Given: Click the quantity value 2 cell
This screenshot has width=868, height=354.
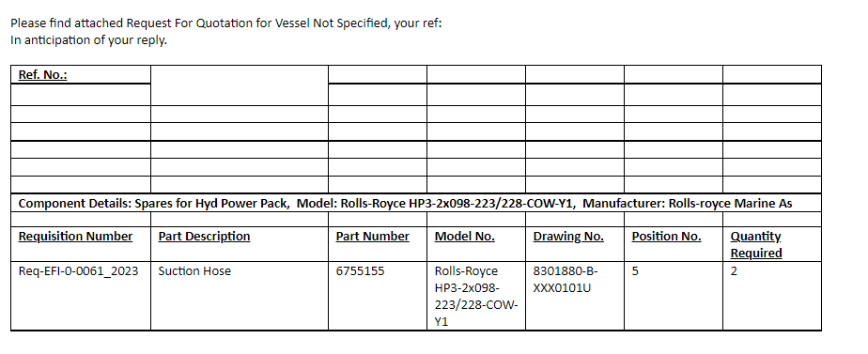Looking at the screenshot, I should (771, 296).
